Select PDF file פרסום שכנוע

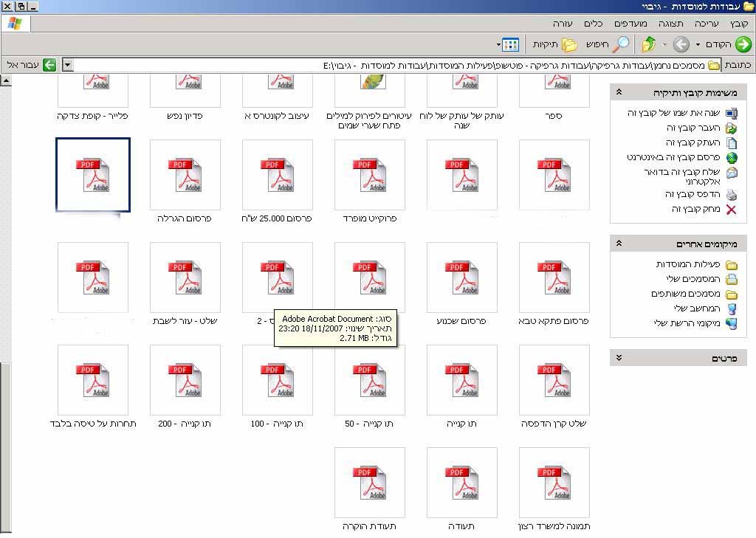(462, 277)
